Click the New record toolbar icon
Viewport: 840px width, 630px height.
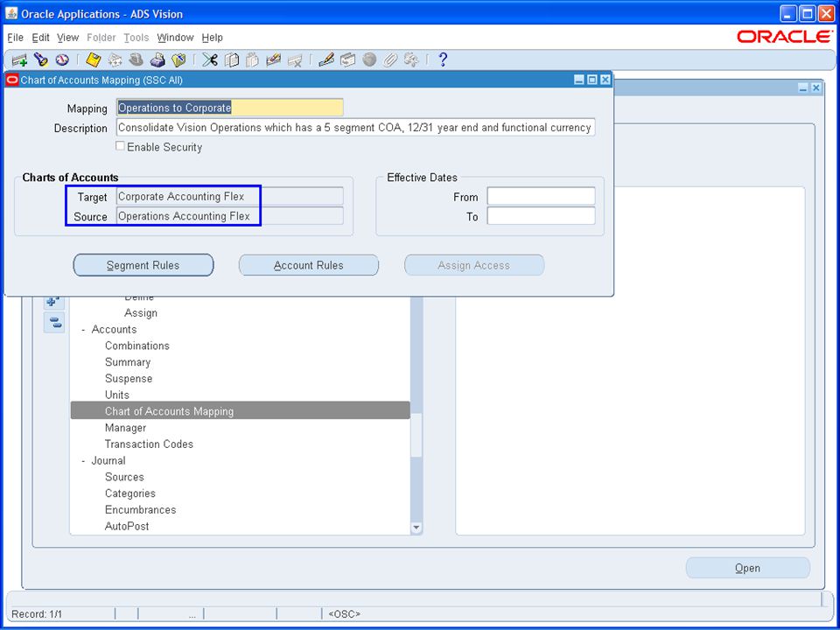pyautogui.click(x=19, y=59)
